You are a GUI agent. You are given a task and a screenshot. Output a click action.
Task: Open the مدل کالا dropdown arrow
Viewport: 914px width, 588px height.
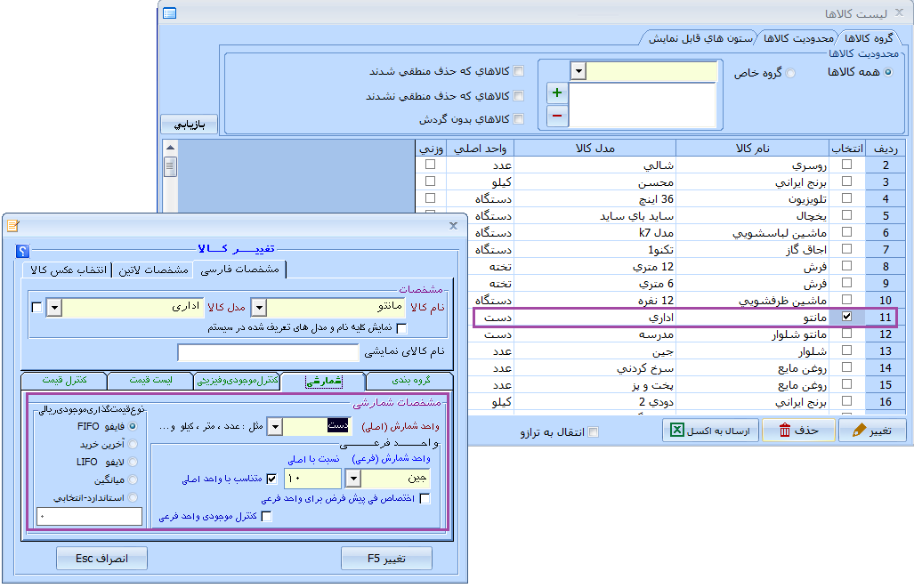tap(53, 307)
